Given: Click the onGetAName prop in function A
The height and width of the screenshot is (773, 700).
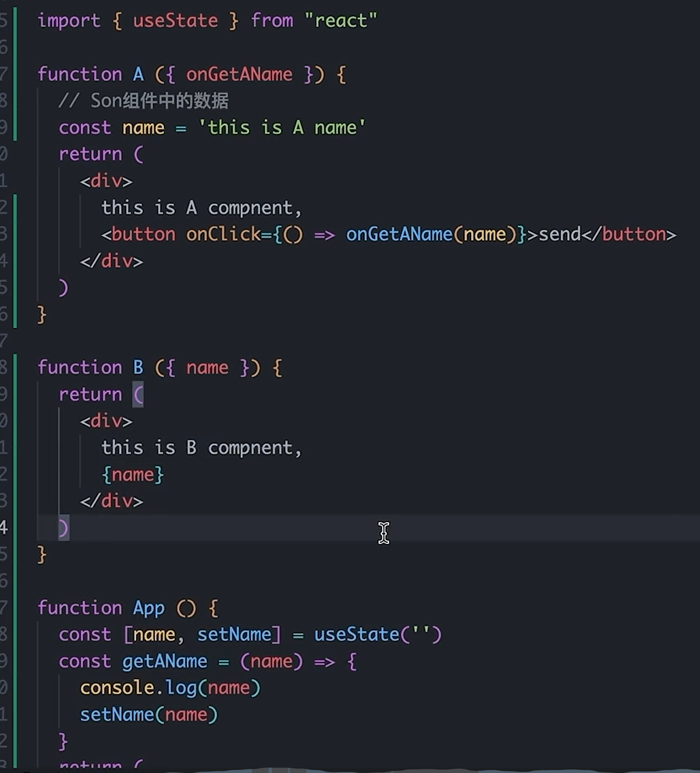Looking at the screenshot, I should pos(239,74).
